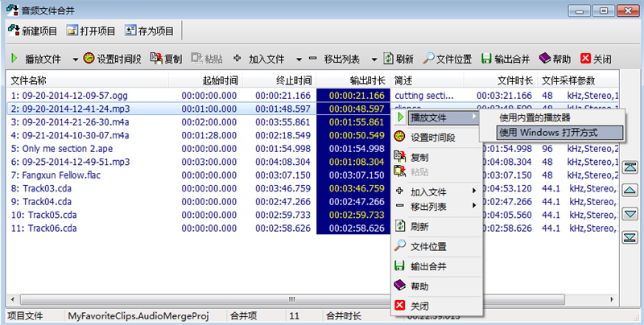644x325 pixels.
Task: Click the toolbar 输出合并 save icon
Action: click(486, 58)
